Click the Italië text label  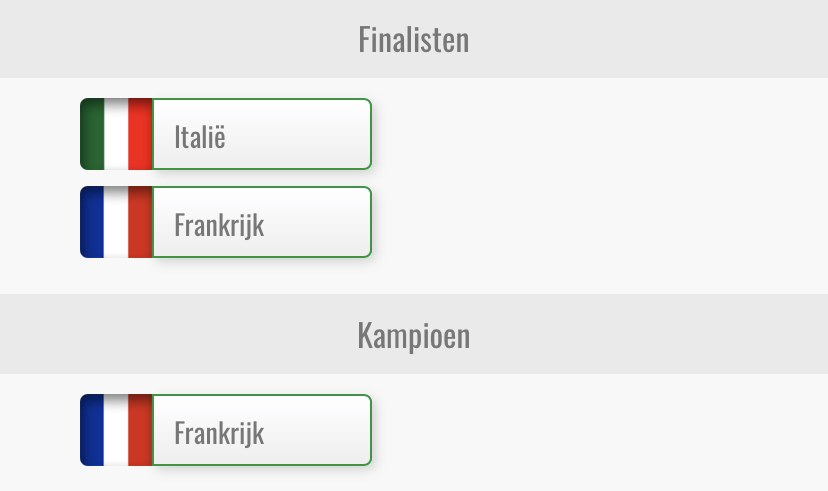pos(200,137)
